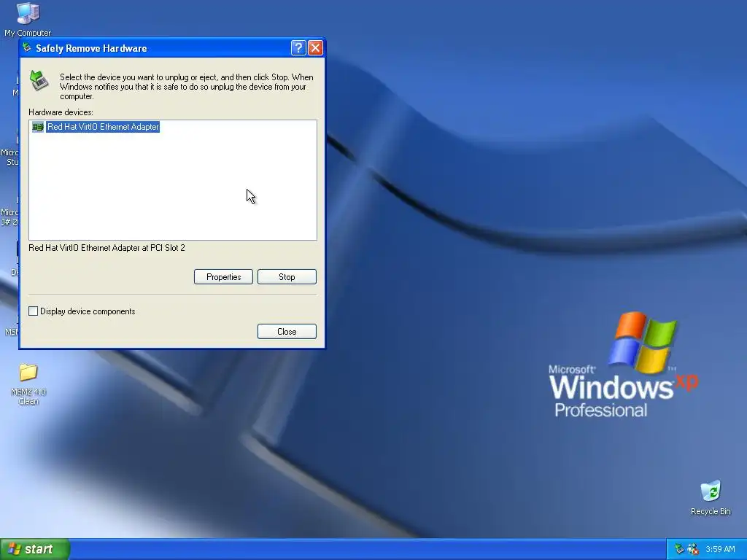Viewport: 747px width, 560px height.
Task: Open My Computer desktop icon
Action: 28,19
